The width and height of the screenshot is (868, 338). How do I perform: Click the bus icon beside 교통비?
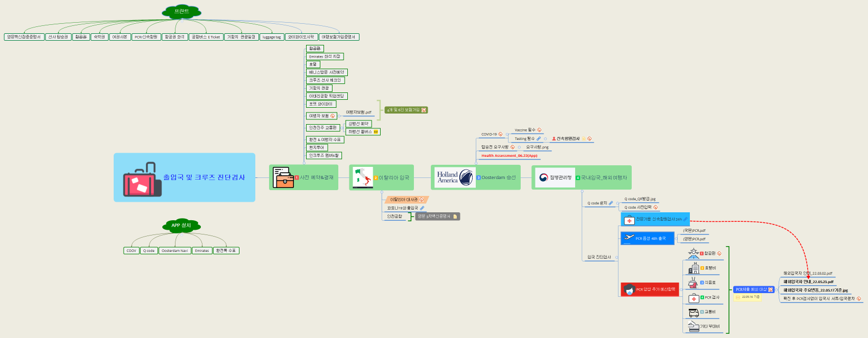pos(693,312)
